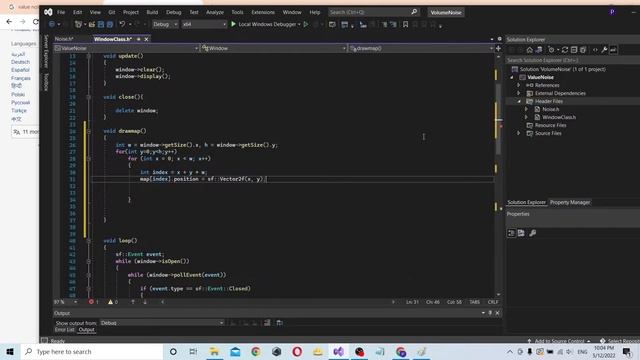Click the Switch Views icon in Solution Explorer
Image resolution: width=640 pixels, height=360 pixels.
click(539, 50)
